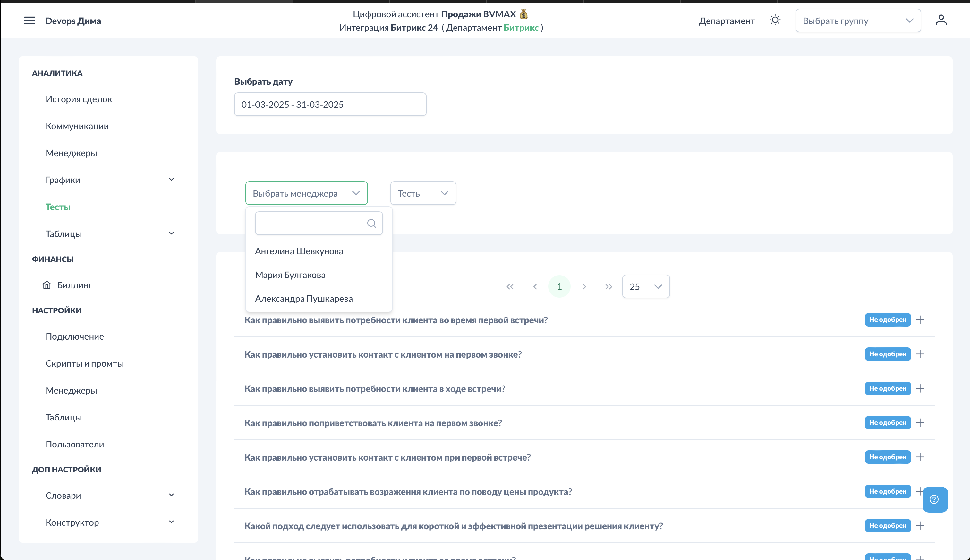Click the date range input field
This screenshot has width=970, height=560.
[x=330, y=104]
